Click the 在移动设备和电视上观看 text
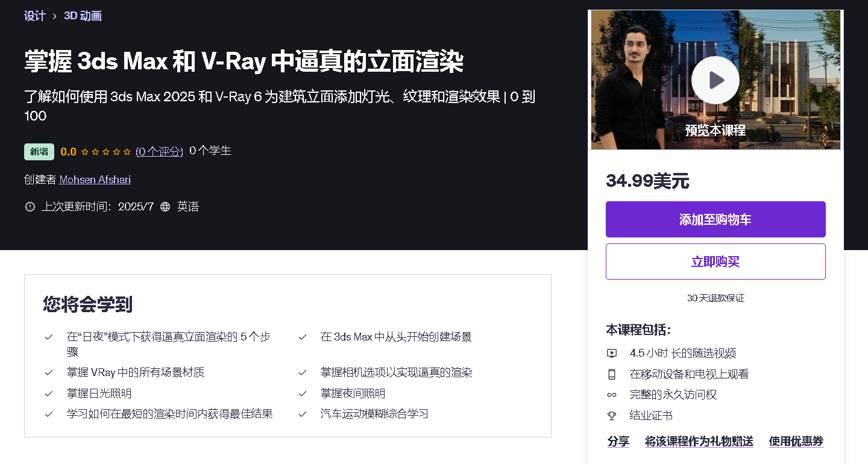Screen dimensions: 868x464 pos(689,374)
